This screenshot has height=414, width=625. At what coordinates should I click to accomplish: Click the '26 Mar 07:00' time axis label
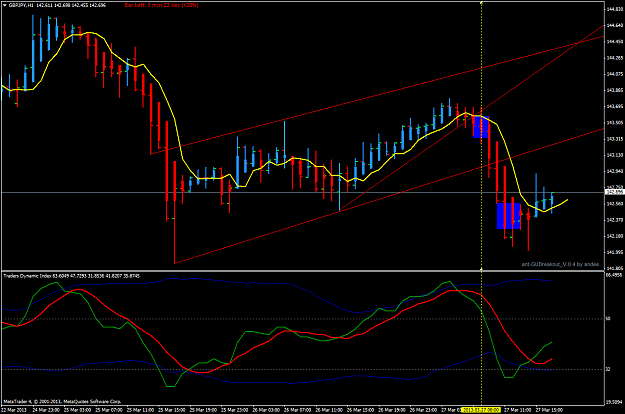pos(297,410)
